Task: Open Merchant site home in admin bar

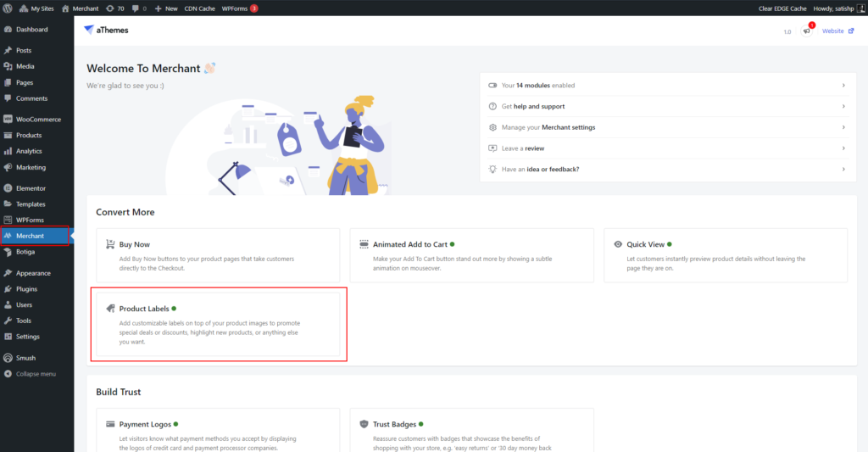Action: pyautogui.click(x=81, y=8)
